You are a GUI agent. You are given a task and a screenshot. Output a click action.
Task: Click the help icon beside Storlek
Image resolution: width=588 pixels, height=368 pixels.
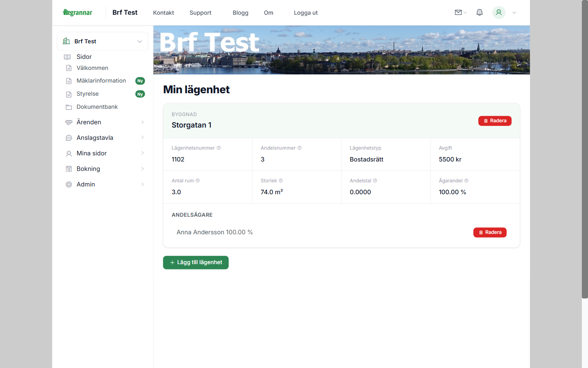281,181
